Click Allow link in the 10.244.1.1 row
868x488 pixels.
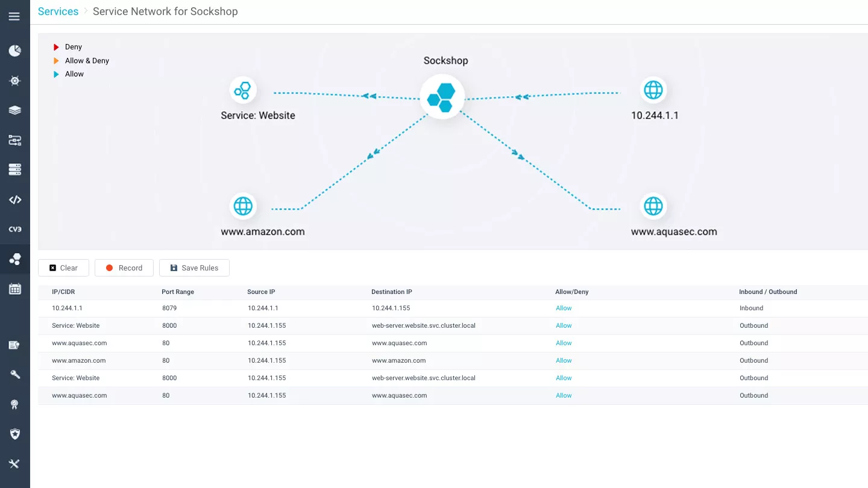(564, 308)
